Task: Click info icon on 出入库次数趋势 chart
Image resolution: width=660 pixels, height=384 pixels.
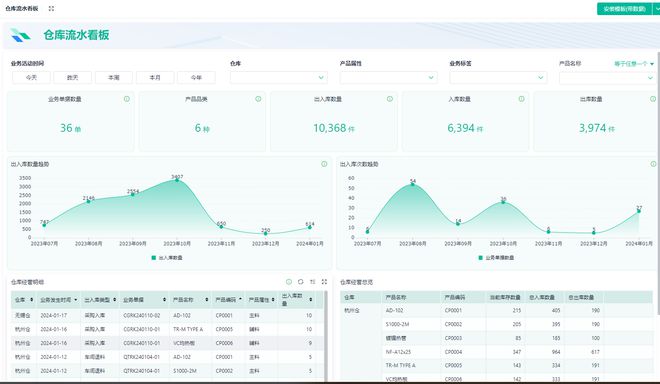Action: [x=653, y=164]
